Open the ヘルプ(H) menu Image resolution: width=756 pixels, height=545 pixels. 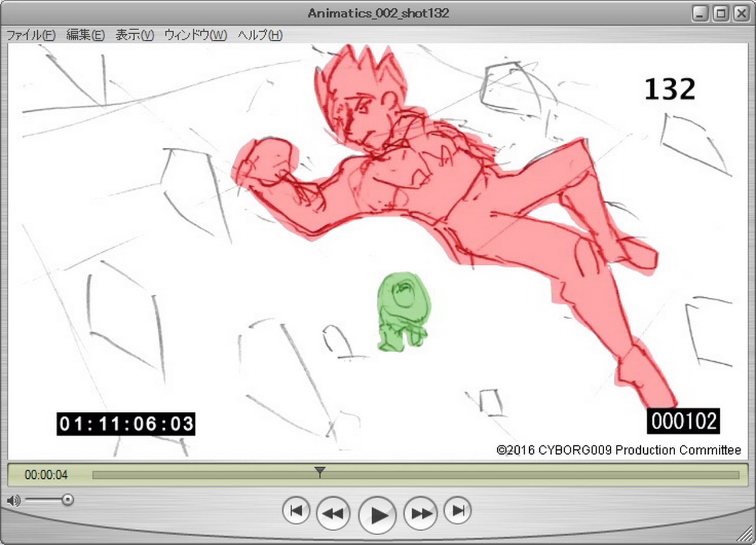click(x=260, y=35)
